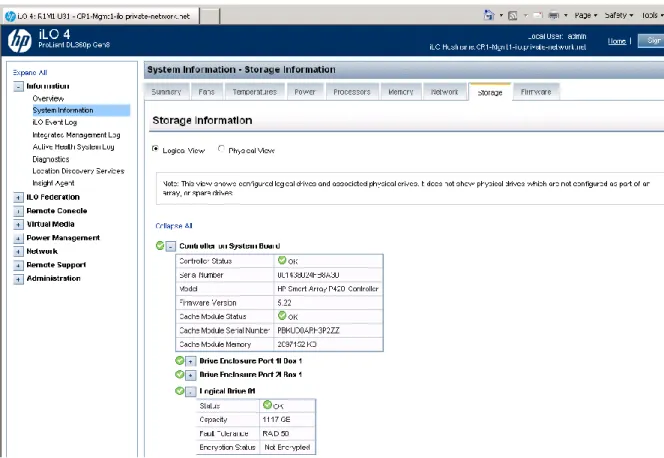664x458 pixels.
Task: Click the Not Encrypted status value
Action: click(287, 447)
